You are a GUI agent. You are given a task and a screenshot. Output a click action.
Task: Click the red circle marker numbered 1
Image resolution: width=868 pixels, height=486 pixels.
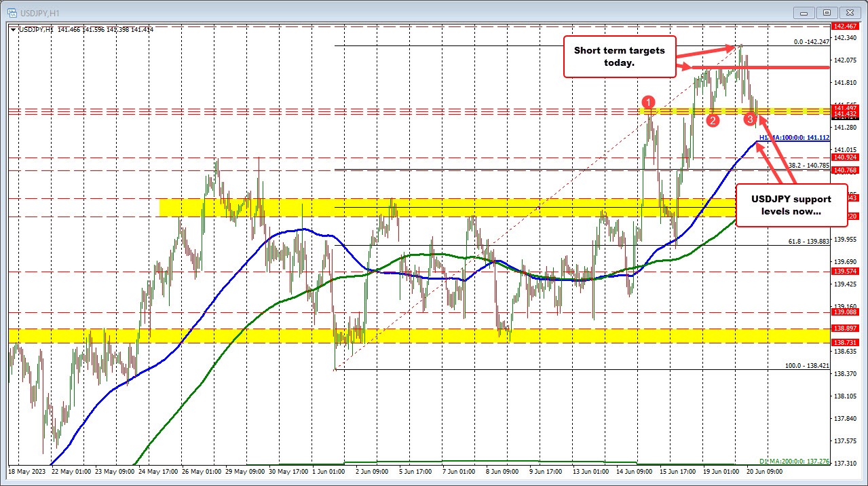[x=649, y=102]
